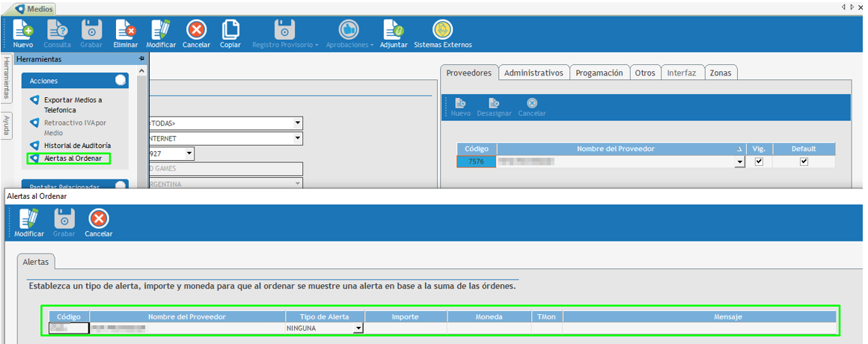The height and width of the screenshot is (344, 868).
Task: Open the Adjuntar attachment tool
Action: [x=394, y=30]
